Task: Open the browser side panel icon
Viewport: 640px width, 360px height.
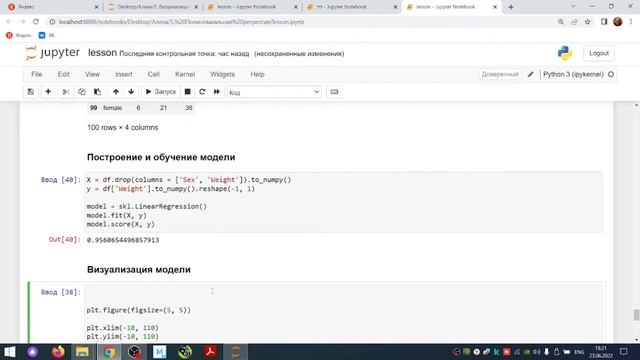Action: [604, 22]
